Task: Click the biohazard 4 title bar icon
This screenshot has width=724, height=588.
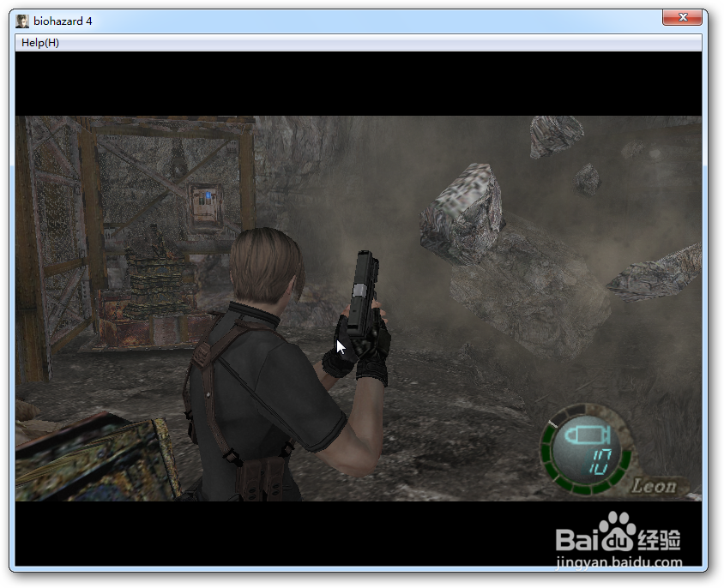Action: pos(22,21)
